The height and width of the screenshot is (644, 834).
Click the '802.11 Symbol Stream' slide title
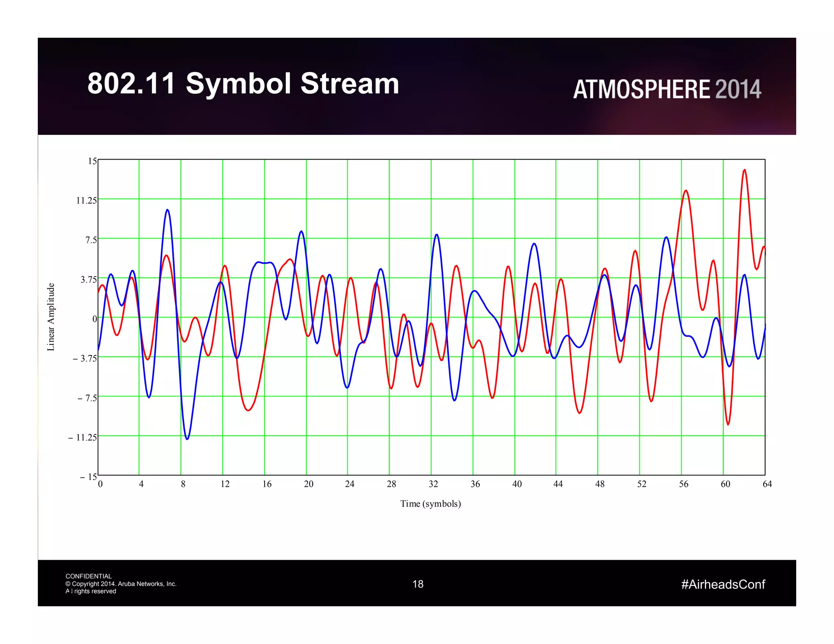(243, 83)
